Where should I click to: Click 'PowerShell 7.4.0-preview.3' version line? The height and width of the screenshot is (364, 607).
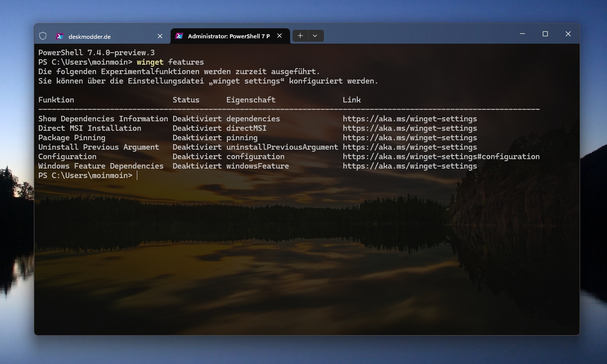(97, 53)
